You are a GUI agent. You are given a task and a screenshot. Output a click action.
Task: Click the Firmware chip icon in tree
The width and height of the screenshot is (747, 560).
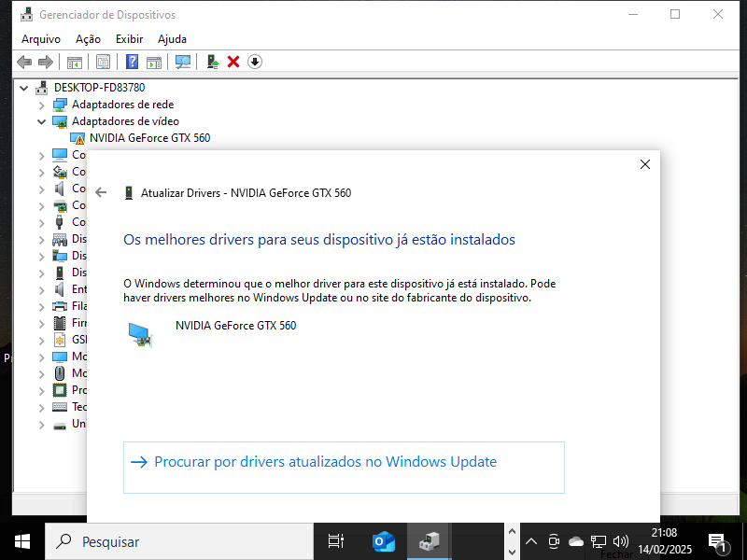(60, 323)
